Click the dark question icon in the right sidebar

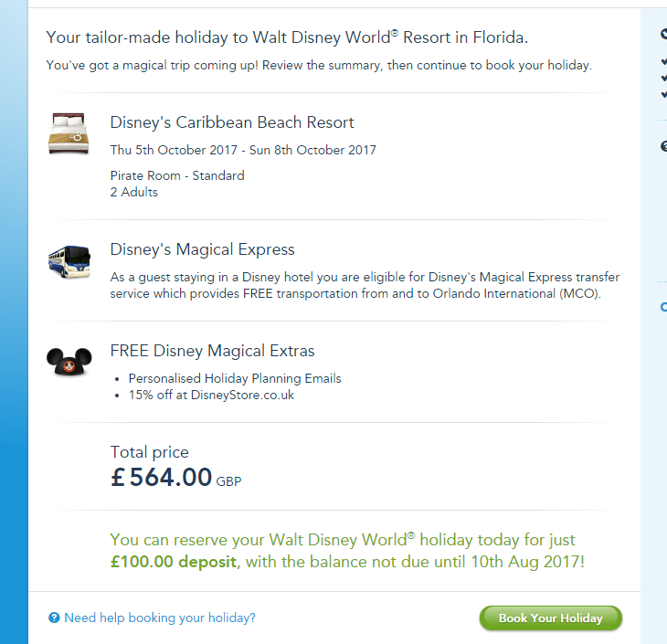(663, 146)
